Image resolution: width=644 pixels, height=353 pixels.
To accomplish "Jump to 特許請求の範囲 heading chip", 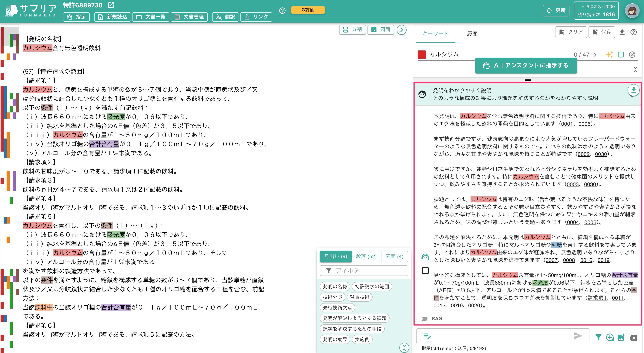I will [x=372, y=287].
